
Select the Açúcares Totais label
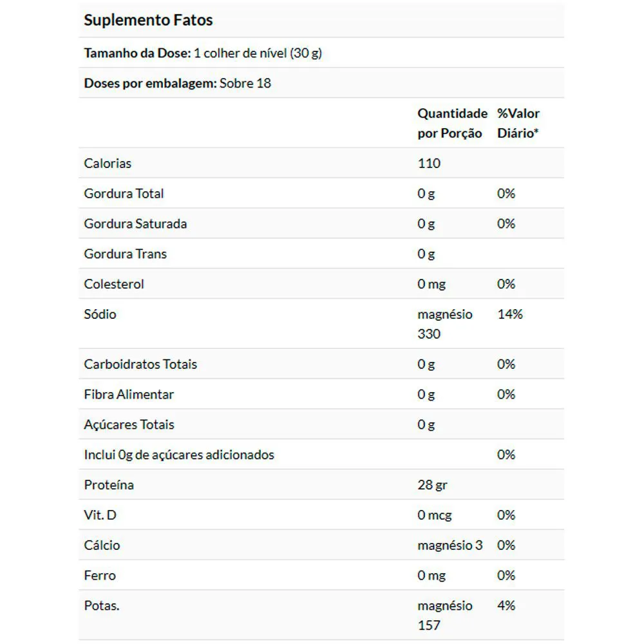click(129, 424)
